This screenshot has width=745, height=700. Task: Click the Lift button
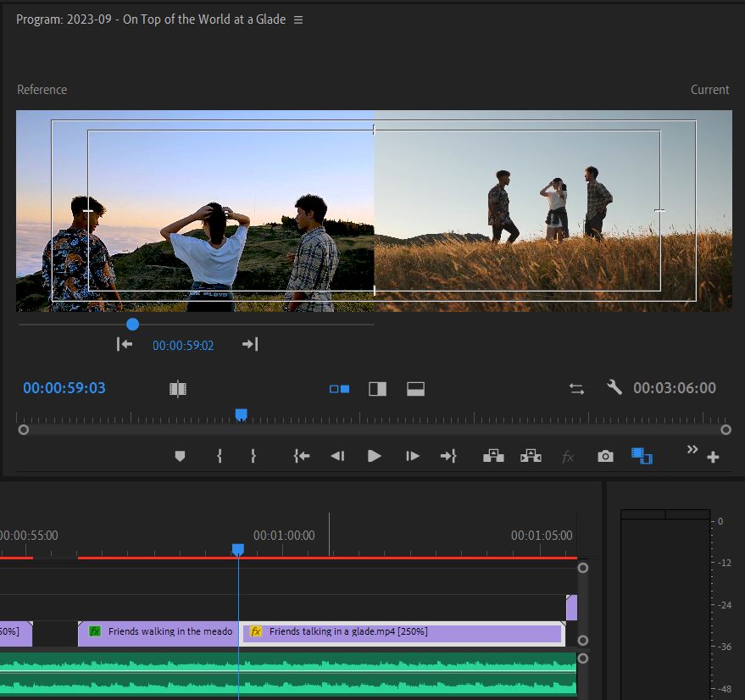pyautogui.click(x=493, y=456)
